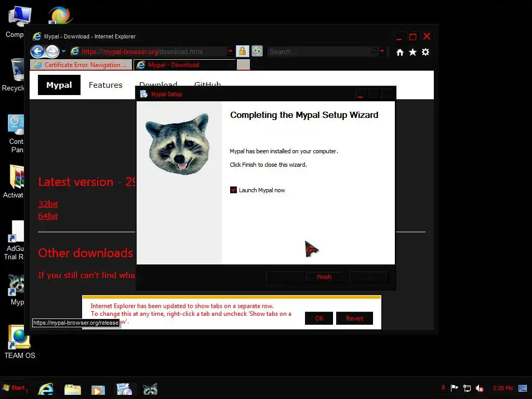Click OK in the Internet Explorer tabs notification
532x399 pixels.
pyautogui.click(x=319, y=318)
